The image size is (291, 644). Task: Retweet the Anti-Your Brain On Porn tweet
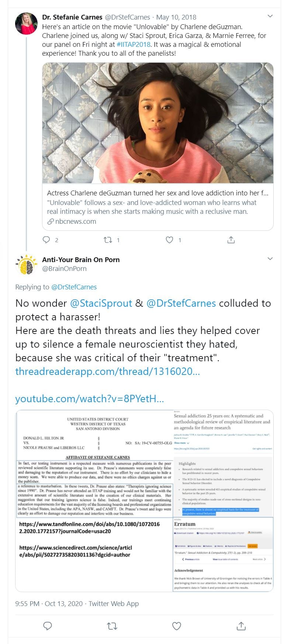pyautogui.click(x=112, y=626)
